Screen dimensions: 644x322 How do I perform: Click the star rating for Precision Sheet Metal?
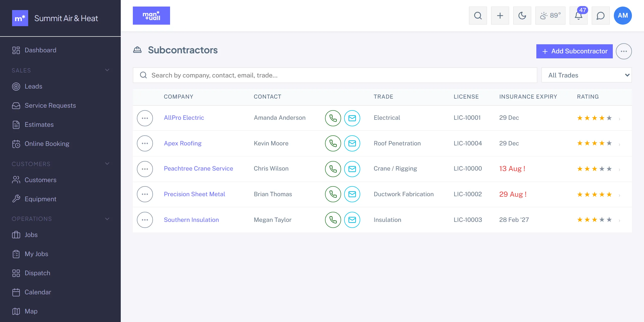point(594,194)
